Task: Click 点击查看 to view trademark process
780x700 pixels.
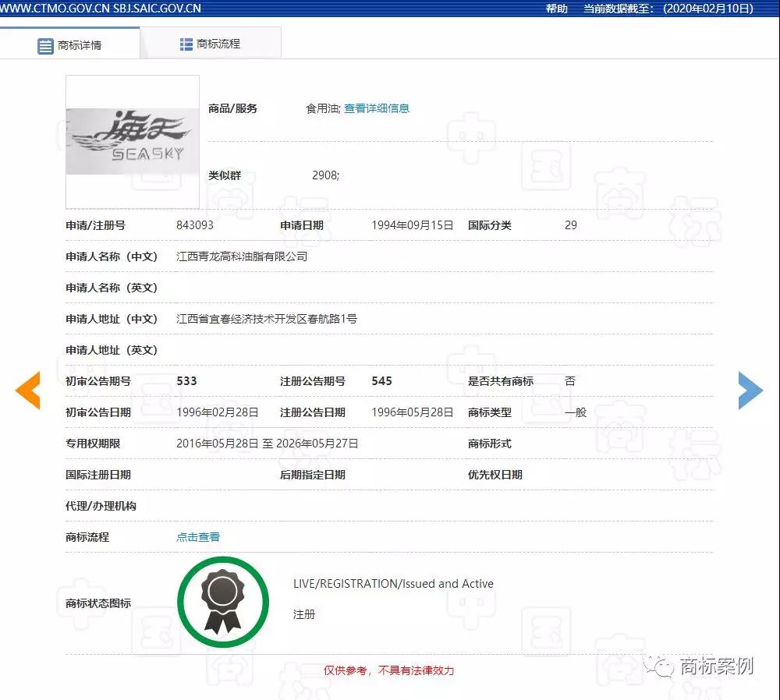Action: click(x=197, y=536)
